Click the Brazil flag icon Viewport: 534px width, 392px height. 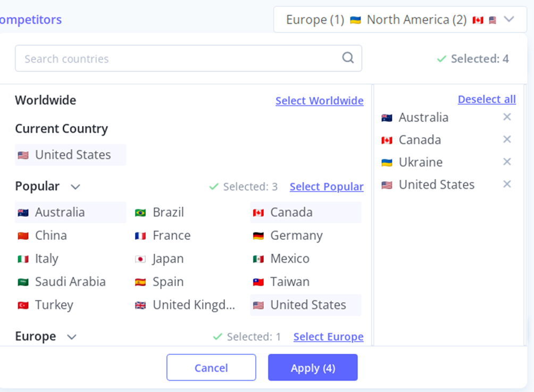[140, 213]
